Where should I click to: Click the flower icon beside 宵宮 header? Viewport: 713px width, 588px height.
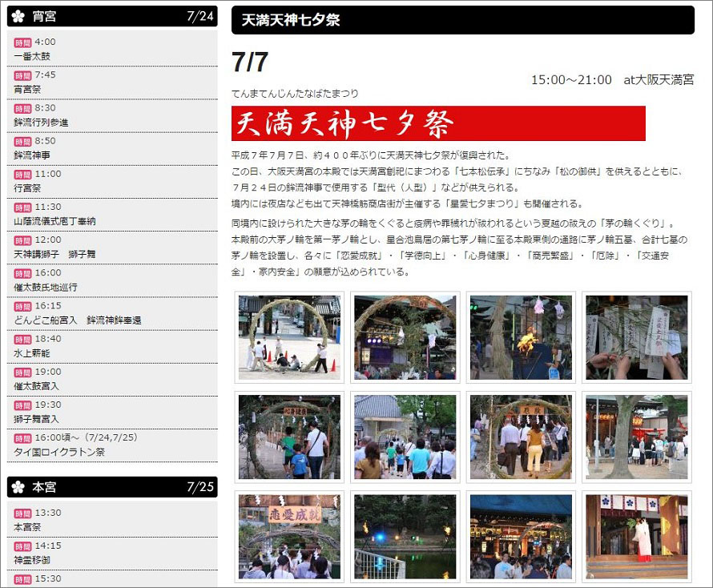(x=18, y=16)
